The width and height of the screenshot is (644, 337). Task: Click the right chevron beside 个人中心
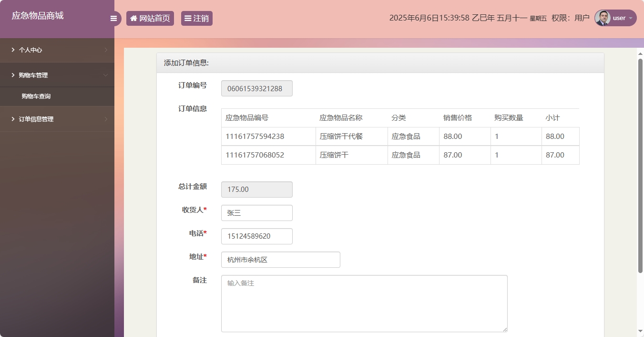(x=106, y=50)
